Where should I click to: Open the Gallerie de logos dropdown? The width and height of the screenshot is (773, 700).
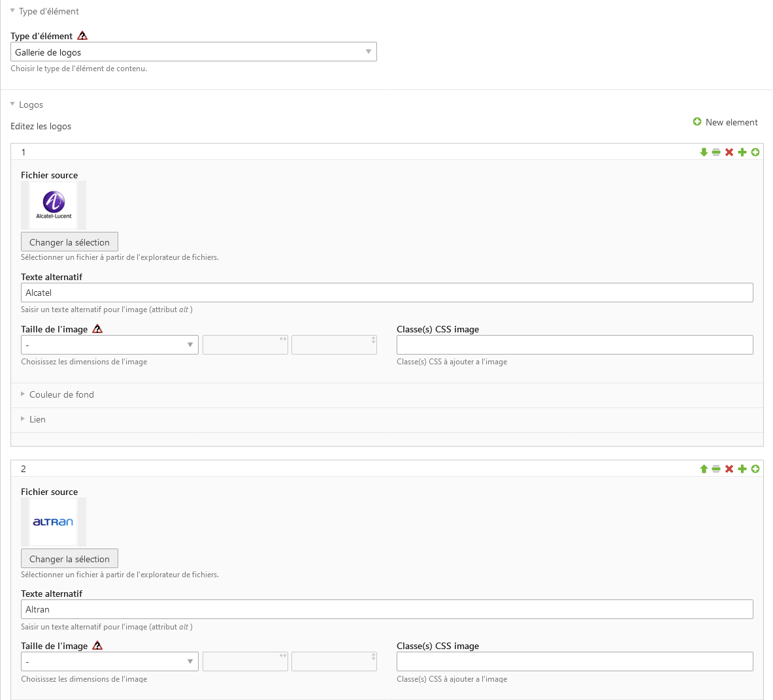pos(194,52)
